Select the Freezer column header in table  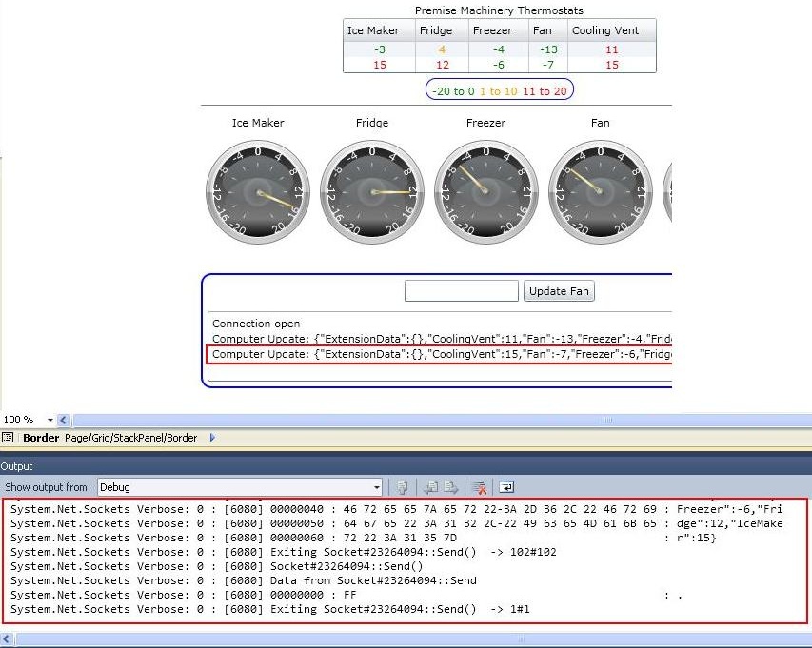498,30
